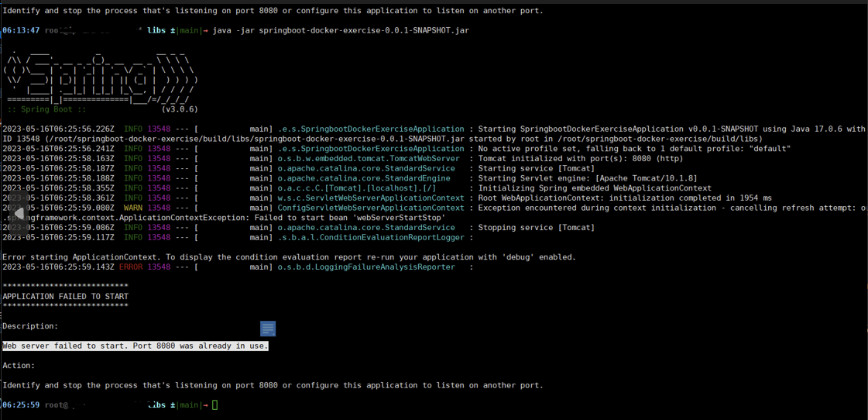Click 'ConfigServletWebServerApplicationContext' logger name

370,208
